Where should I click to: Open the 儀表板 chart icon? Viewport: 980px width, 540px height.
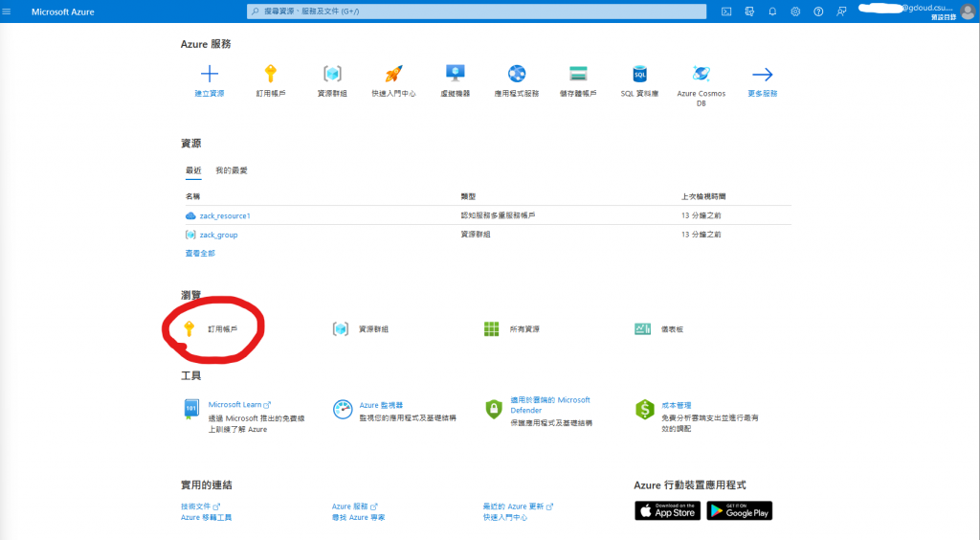(x=642, y=328)
